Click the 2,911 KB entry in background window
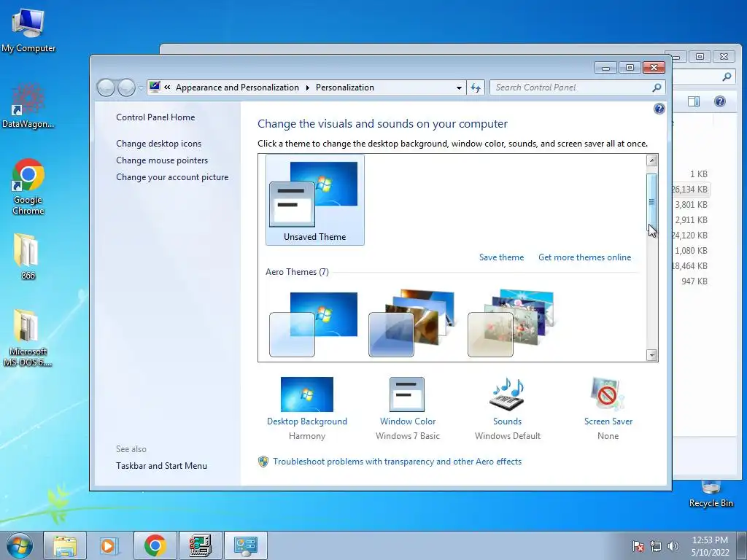Image resolution: width=747 pixels, height=560 pixels. coord(691,220)
